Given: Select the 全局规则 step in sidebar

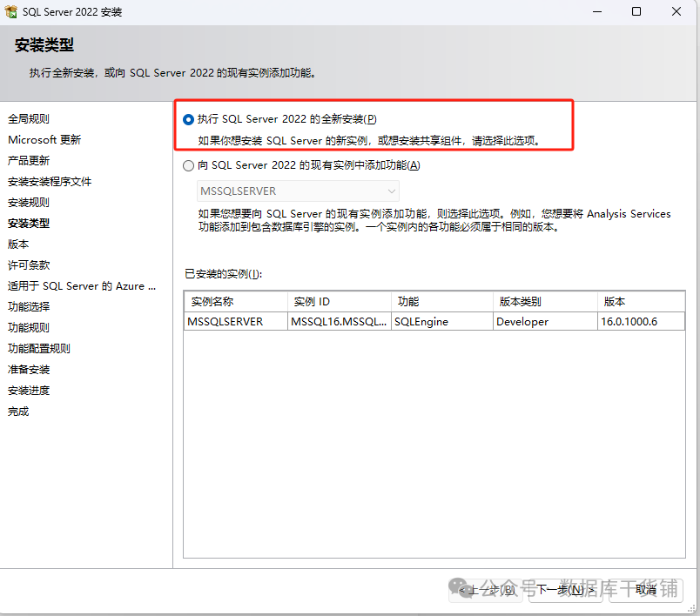Looking at the screenshot, I should 29,119.
